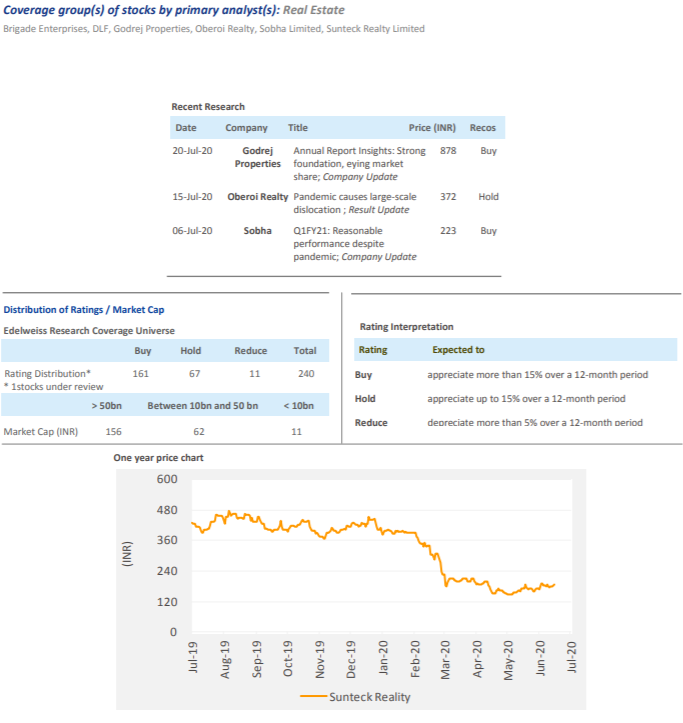Open the Annual Report Insights title
The height and width of the screenshot is (723, 683).
(359, 163)
